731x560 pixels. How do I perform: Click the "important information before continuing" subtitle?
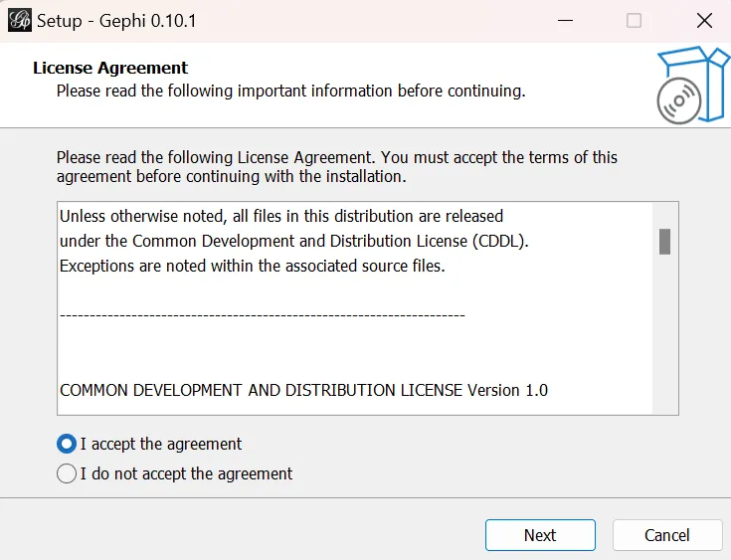(290, 91)
